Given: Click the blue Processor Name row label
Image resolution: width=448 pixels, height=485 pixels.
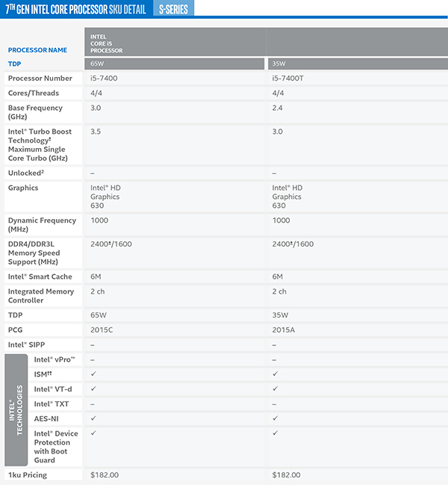Looking at the screenshot, I should click(37, 50).
